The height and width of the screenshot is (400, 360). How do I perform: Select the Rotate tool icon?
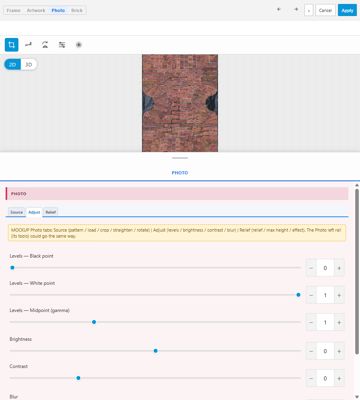tap(45, 45)
